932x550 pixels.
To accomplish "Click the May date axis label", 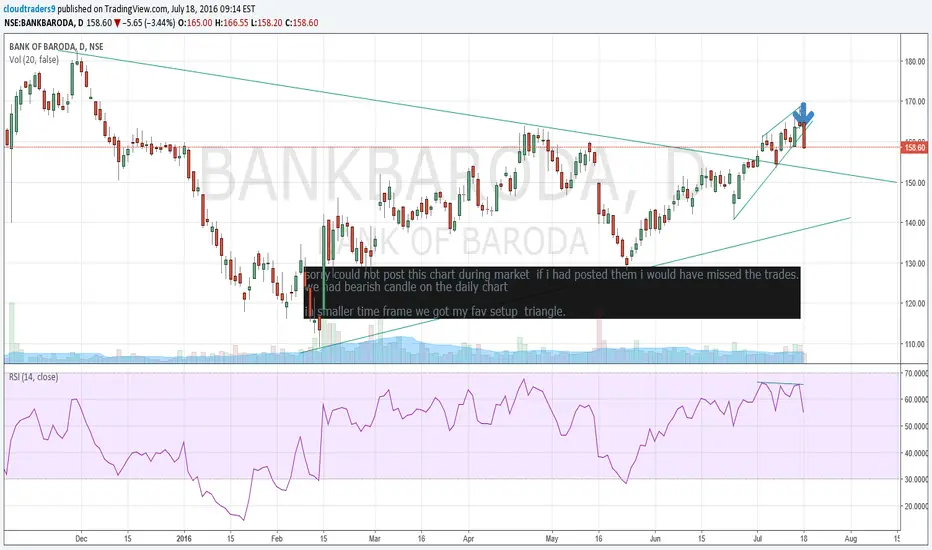I will click(x=552, y=539).
